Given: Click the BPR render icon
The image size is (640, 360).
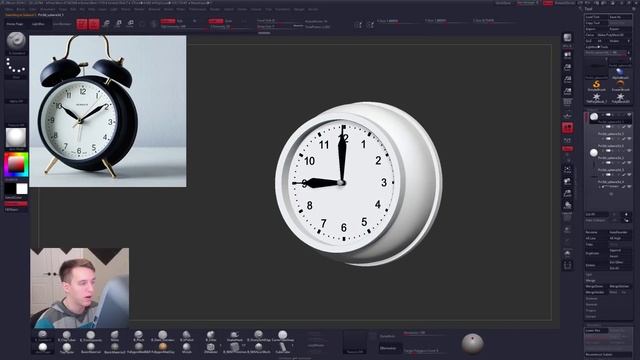Looking at the screenshot, I should [567, 38].
